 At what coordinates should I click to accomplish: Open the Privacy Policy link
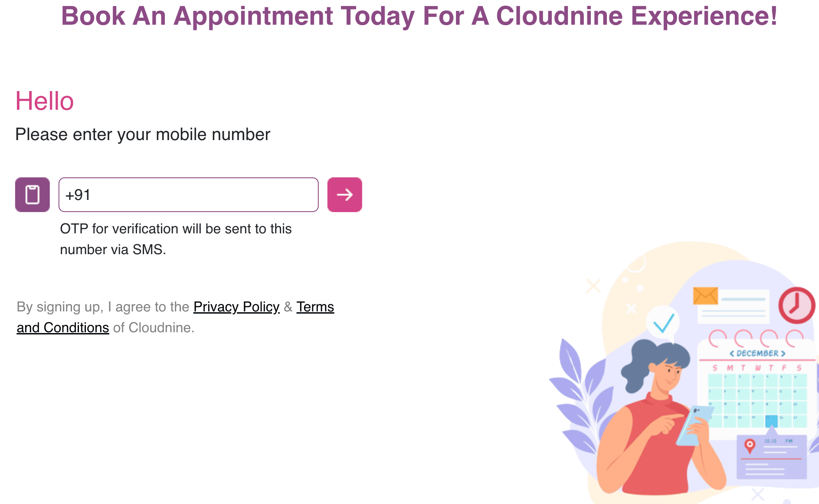[x=236, y=307]
